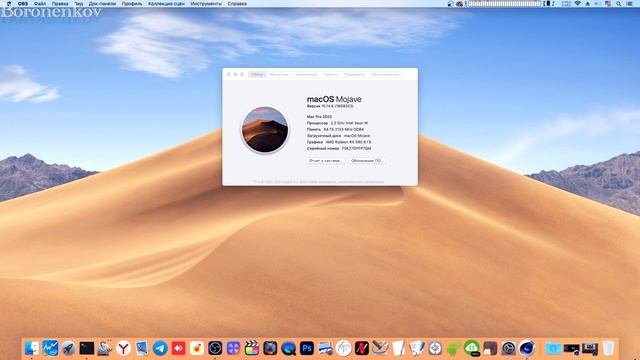The height and width of the screenshot is (360, 640).
Task: Open the Preview app in Dock
Action: tap(142, 348)
